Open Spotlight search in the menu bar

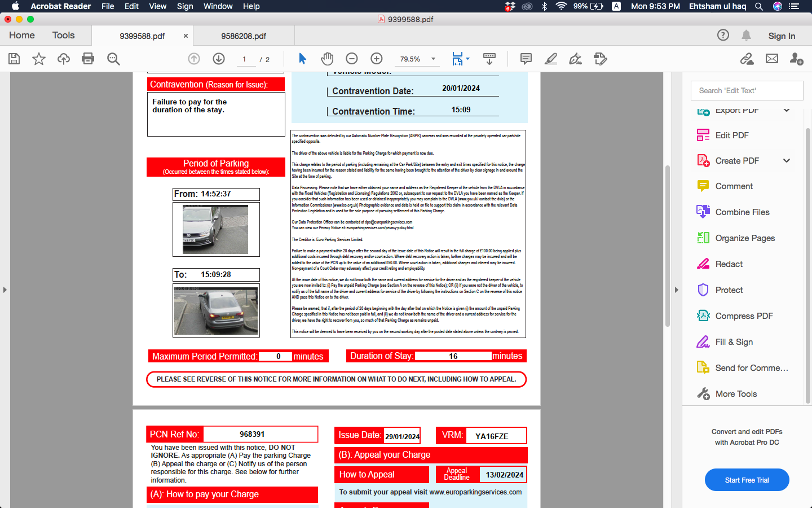[x=759, y=6]
